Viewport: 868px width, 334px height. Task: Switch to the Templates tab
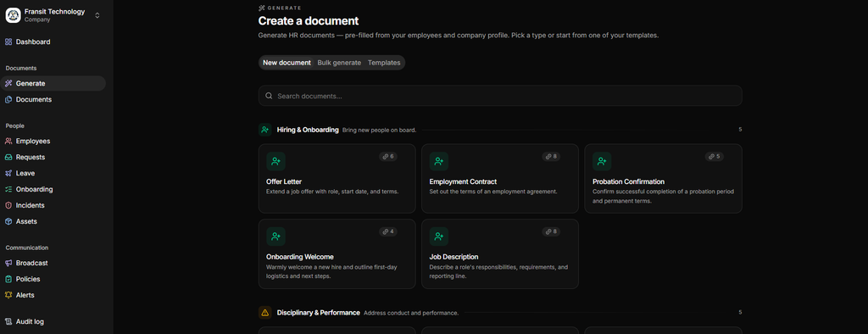pyautogui.click(x=384, y=63)
